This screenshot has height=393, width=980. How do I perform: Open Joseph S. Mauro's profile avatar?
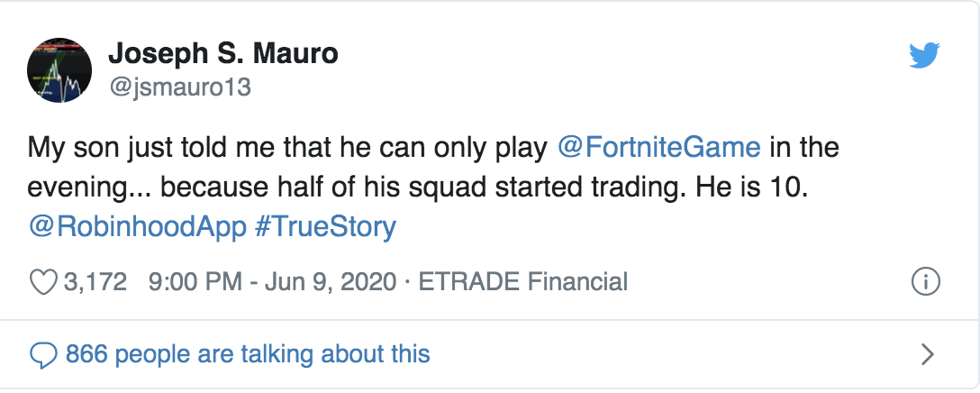[x=59, y=70]
